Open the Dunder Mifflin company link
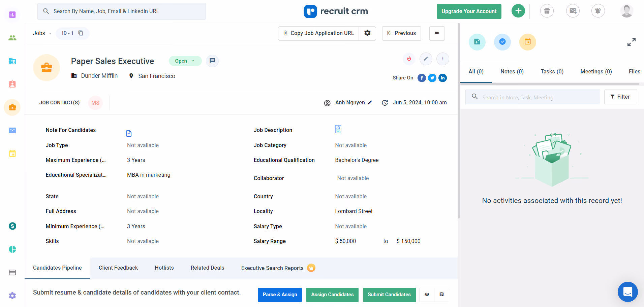 point(99,76)
